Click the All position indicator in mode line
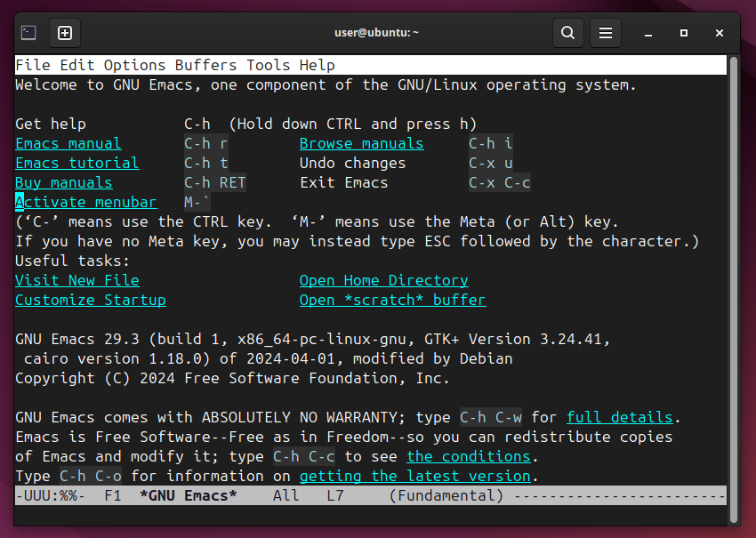 pos(286,495)
